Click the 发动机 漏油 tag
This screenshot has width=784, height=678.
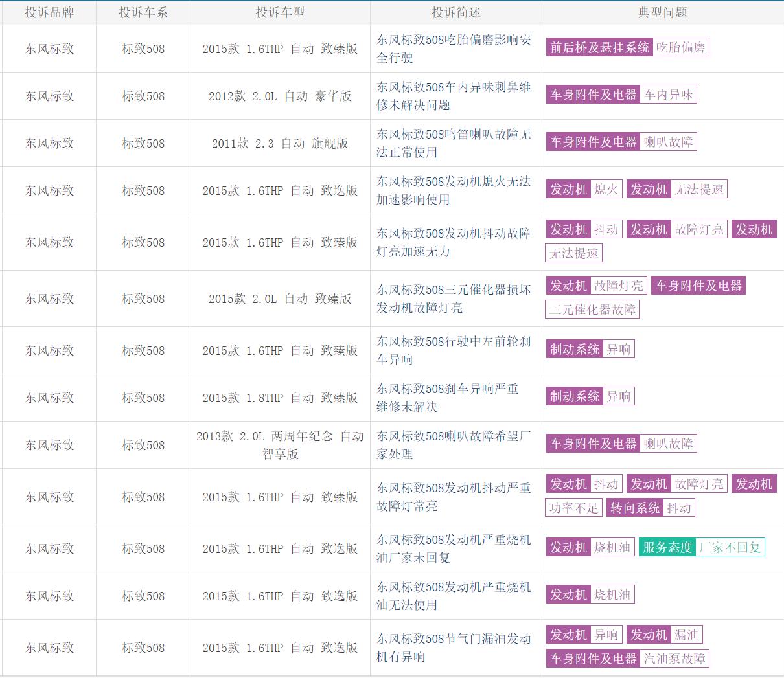tap(664, 635)
